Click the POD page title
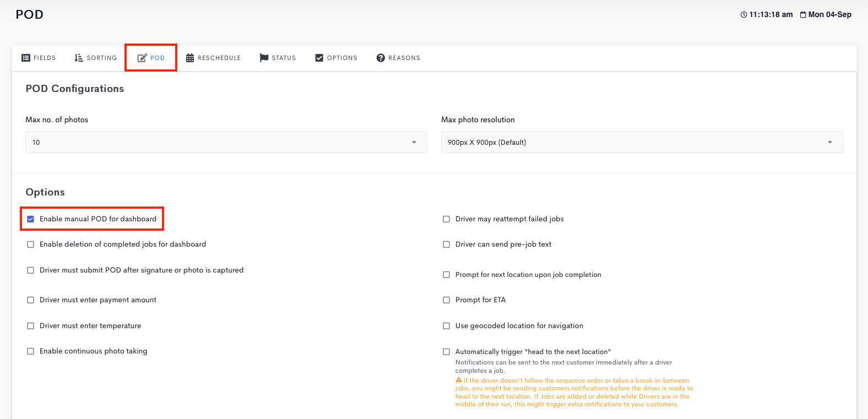This screenshot has height=419, width=868. 30,15
